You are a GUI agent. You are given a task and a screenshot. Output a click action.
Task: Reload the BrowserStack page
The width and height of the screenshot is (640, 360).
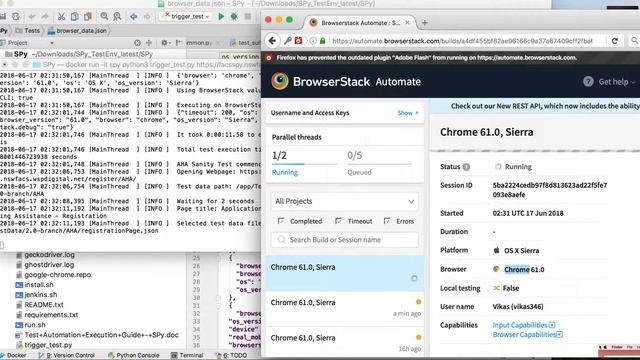coord(615,40)
